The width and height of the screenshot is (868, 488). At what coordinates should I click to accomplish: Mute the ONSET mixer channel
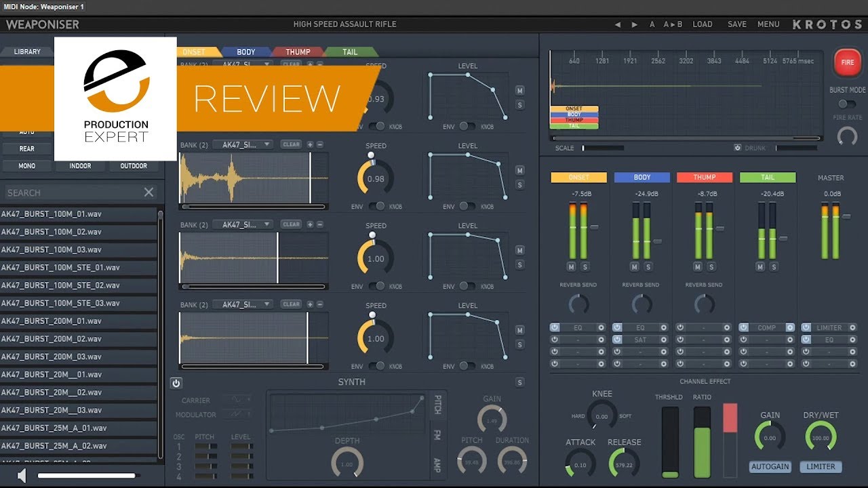[570, 266]
